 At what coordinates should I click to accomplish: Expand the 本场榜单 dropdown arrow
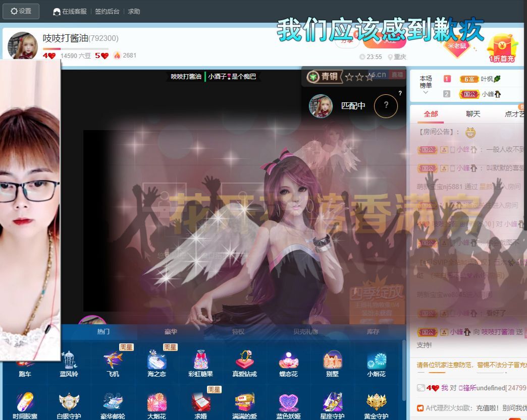click(x=426, y=92)
